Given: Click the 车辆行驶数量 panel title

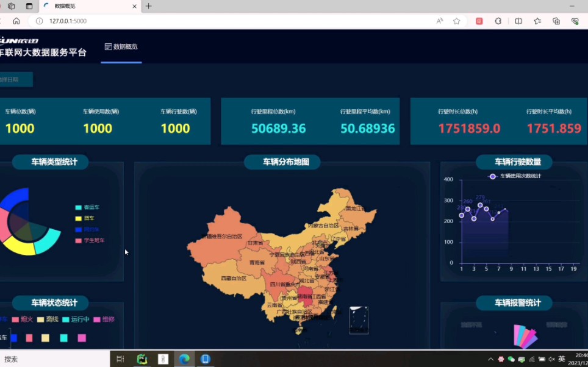Looking at the screenshot, I should tap(514, 162).
